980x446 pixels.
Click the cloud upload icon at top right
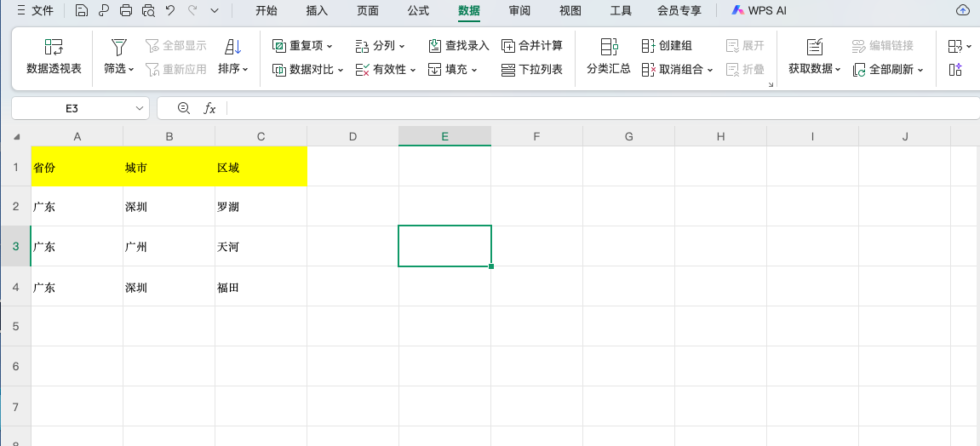(x=963, y=11)
